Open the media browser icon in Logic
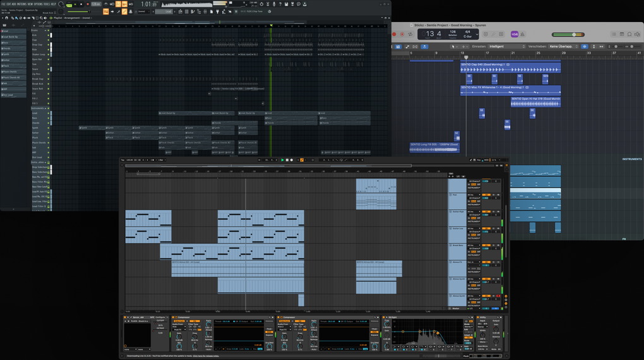644x360 pixels. [637, 34]
